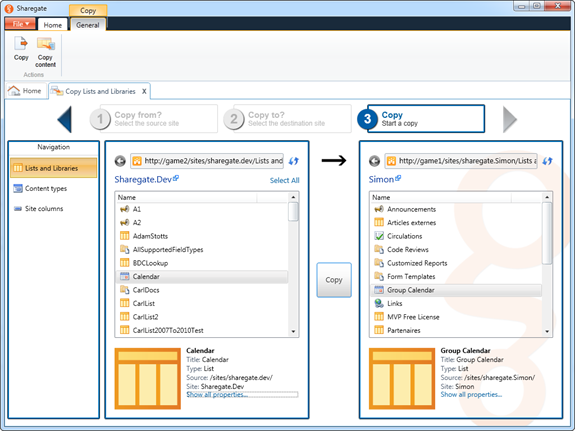The width and height of the screenshot is (575, 431).
Task: Click the destination URL field for game1
Action: point(461,161)
